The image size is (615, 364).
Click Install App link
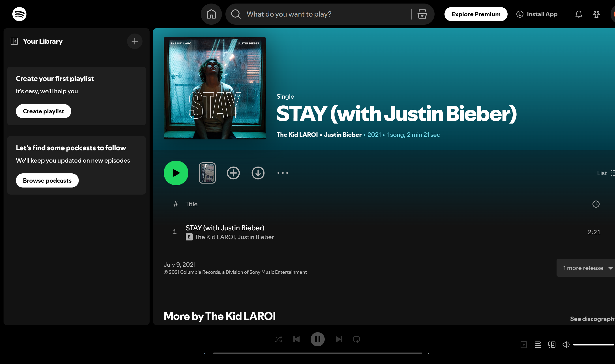537,14
